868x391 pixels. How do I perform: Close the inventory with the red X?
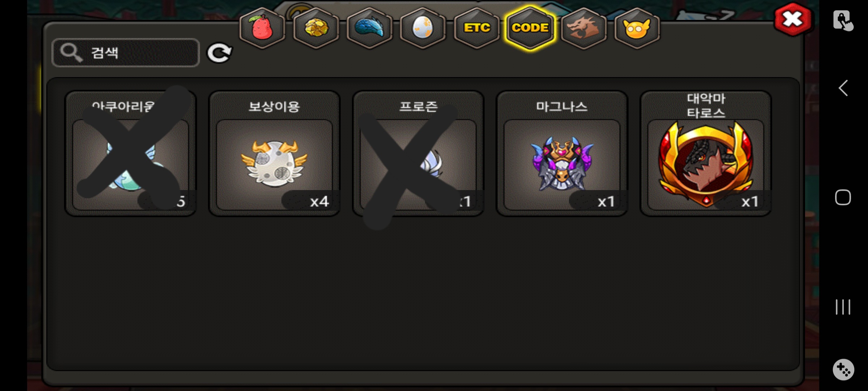pyautogui.click(x=792, y=19)
